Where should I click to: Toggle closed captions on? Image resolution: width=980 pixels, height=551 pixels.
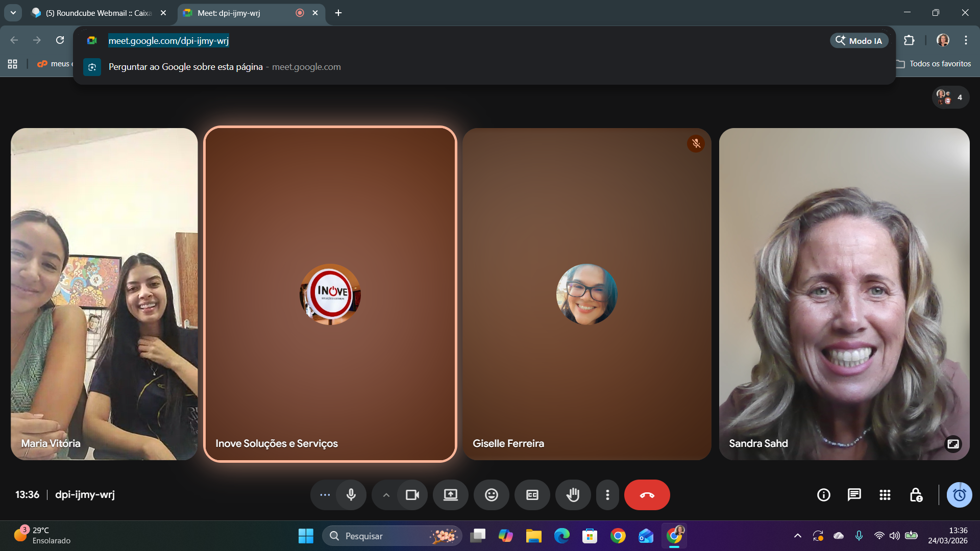tap(532, 495)
